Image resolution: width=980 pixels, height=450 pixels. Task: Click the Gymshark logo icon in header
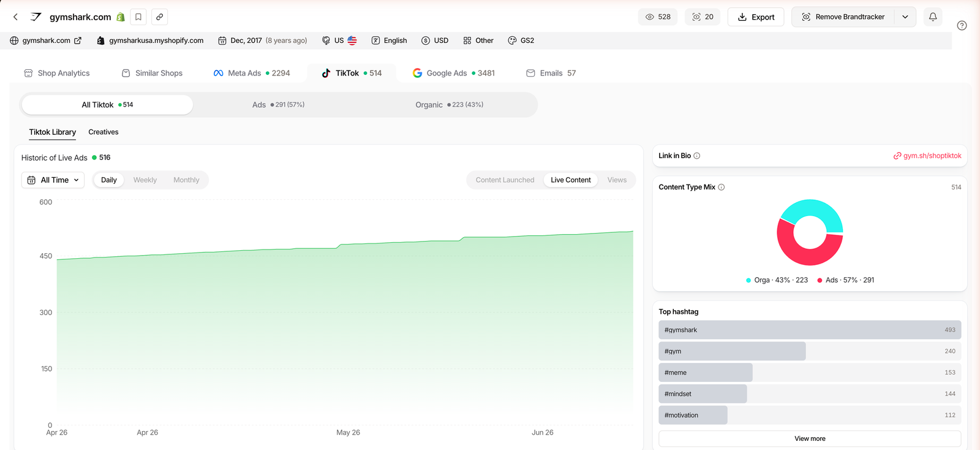click(x=36, y=17)
